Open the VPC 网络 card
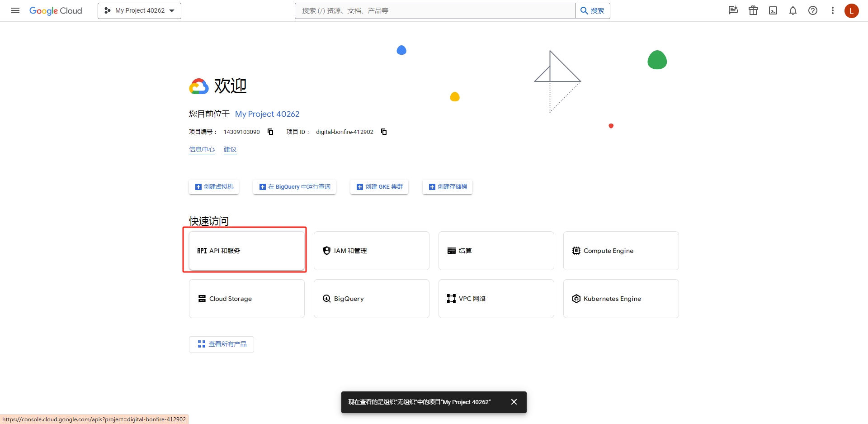This screenshot has height=424, width=868. (496, 299)
